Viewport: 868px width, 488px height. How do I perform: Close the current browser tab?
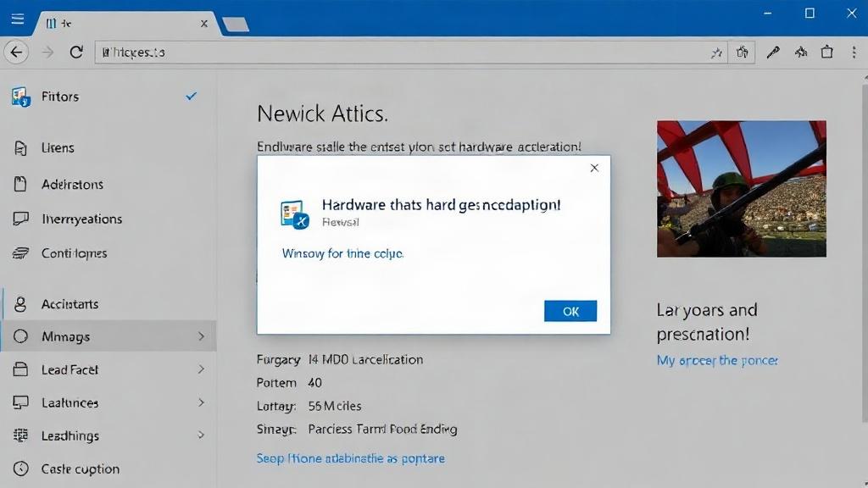[x=204, y=24]
